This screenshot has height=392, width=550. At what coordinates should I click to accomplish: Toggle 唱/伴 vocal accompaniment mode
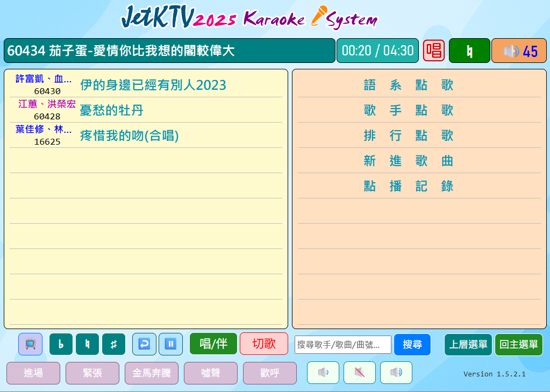click(213, 344)
